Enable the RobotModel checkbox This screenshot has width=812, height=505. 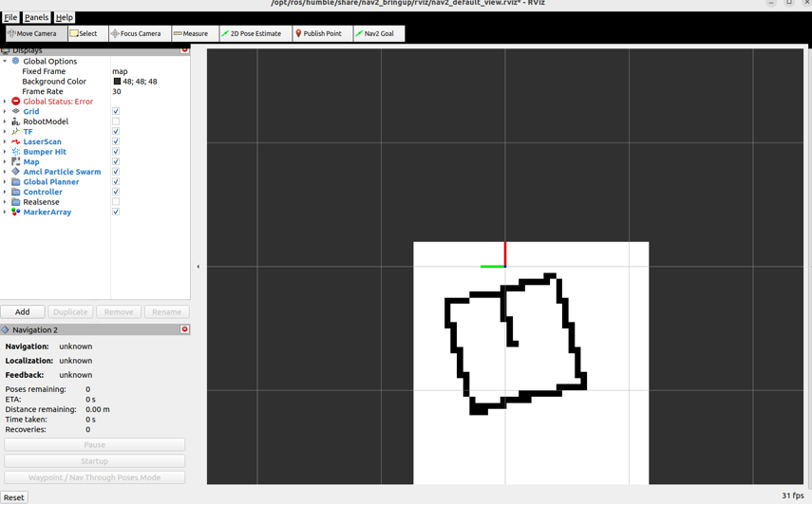coord(116,122)
